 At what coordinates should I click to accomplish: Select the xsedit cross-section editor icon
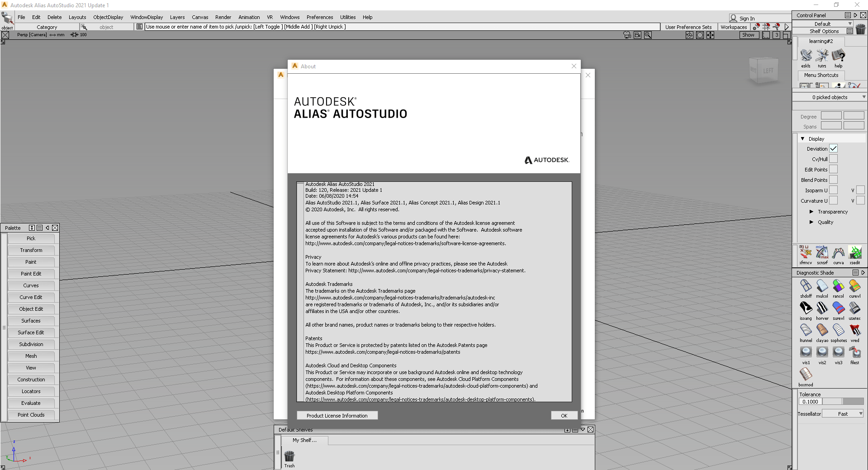pos(854,252)
